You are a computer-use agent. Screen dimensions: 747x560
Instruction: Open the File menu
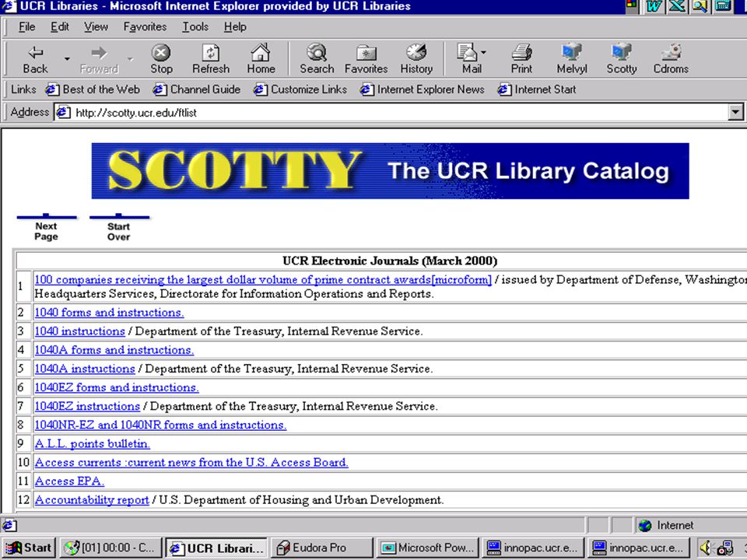[x=26, y=26]
